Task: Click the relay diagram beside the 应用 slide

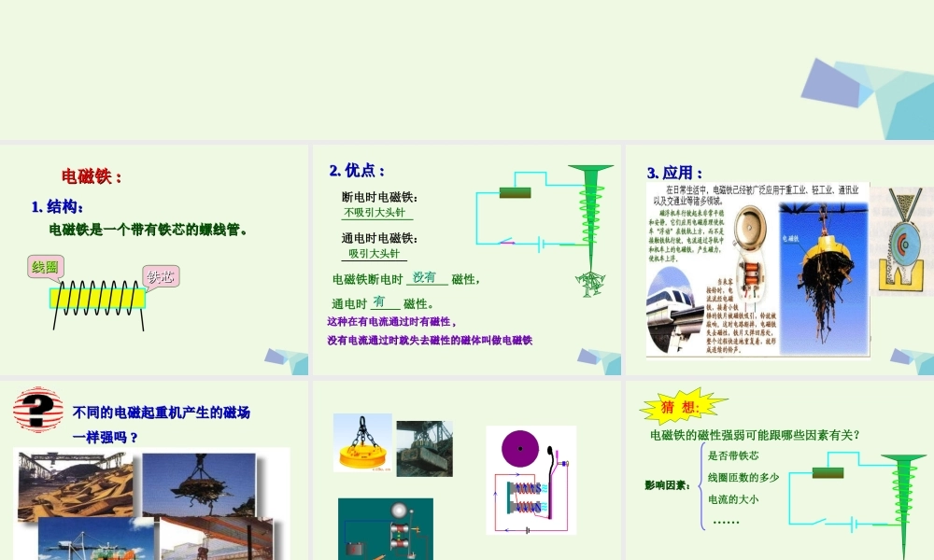Action: point(903,241)
